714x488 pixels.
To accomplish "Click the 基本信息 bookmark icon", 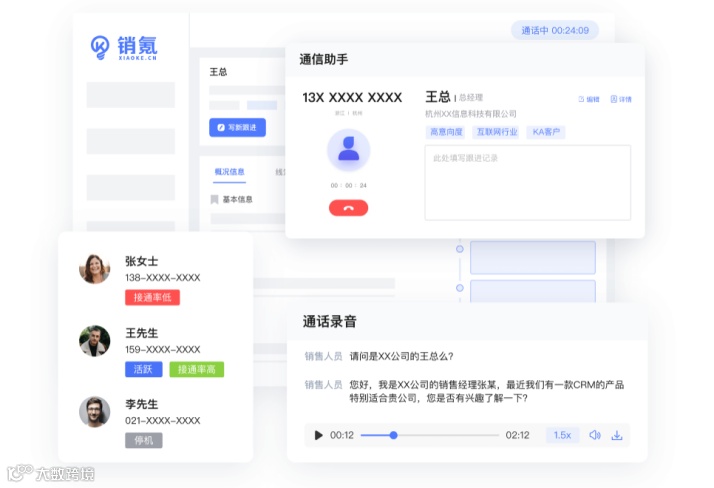I will coord(214,199).
